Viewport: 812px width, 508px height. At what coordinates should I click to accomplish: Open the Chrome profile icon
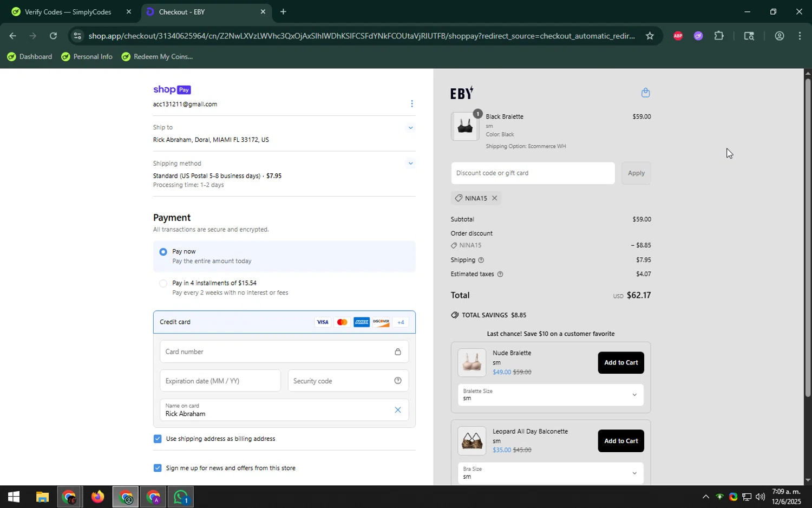[x=779, y=36]
